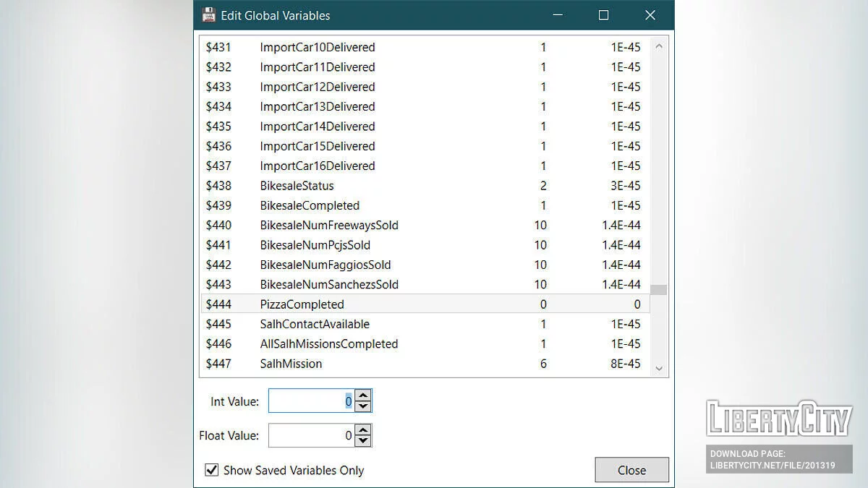This screenshot has height=488, width=868.
Task: Click the floppy disk app icon in title bar
Action: click(x=208, y=15)
